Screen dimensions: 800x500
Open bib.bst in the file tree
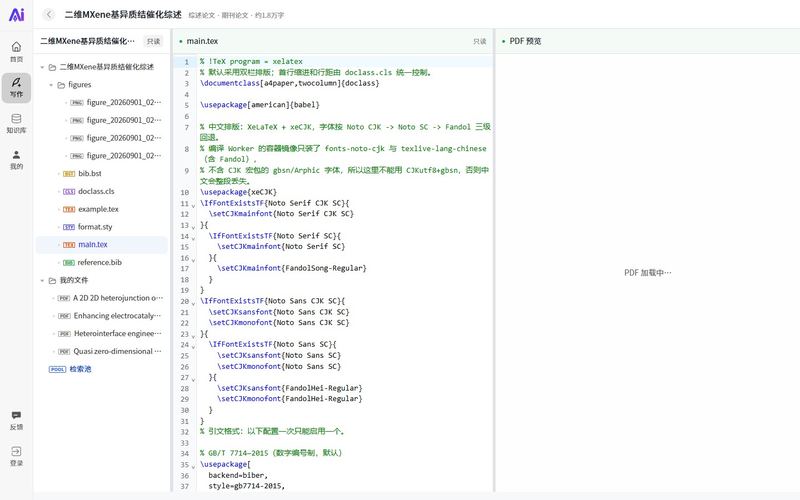(90, 173)
